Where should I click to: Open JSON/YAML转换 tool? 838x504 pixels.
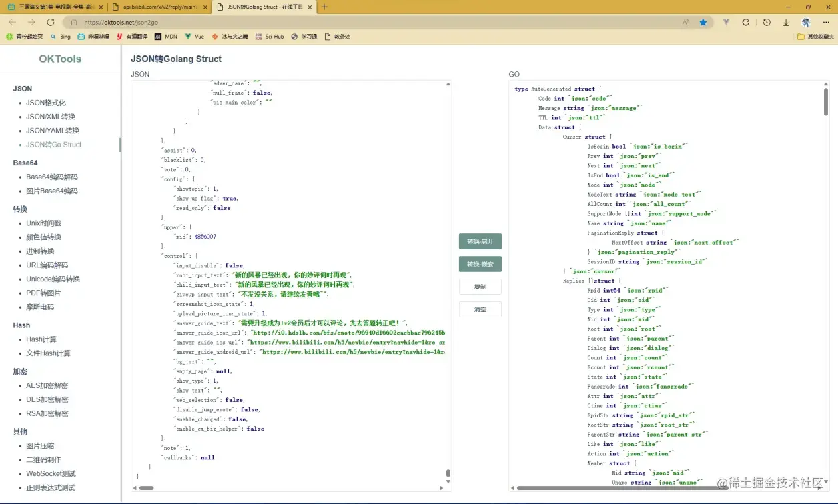(53, 131)
